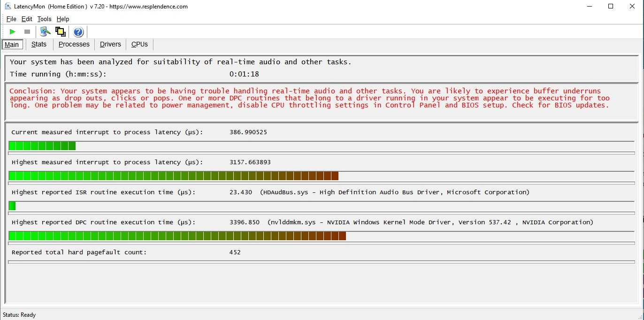Click the Status: Ready status bar text
The height and width of the screenshot is (320, 644).
coord(19,315)
